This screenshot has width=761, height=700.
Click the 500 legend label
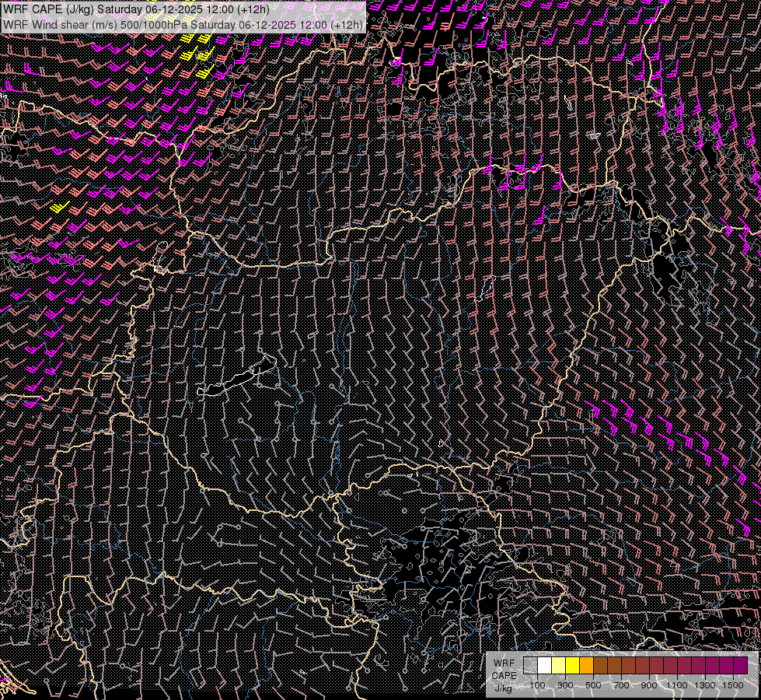click(x=593, y=685)
